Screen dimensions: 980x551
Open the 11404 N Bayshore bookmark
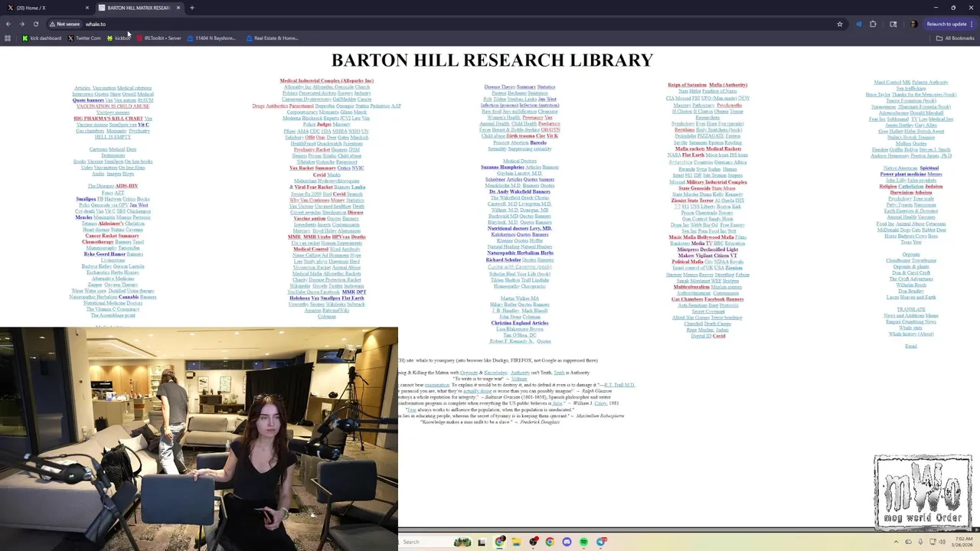pos(212,37)
